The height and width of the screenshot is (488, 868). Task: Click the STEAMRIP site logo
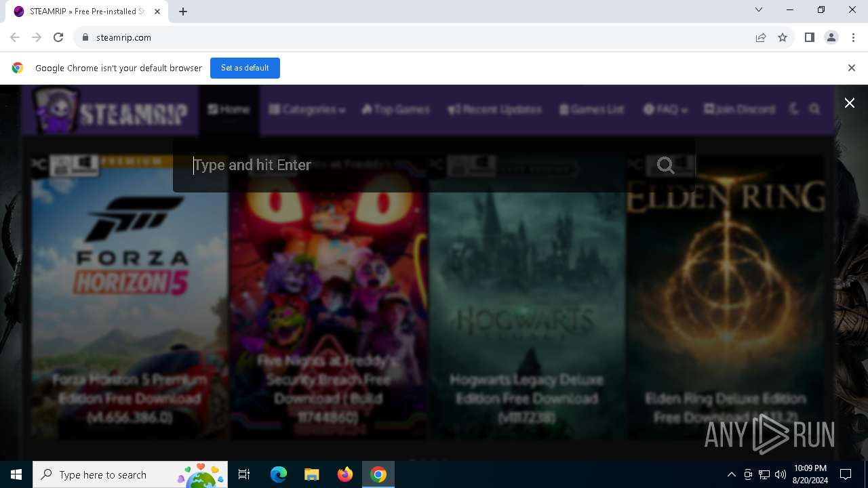[x=110, y=110]
